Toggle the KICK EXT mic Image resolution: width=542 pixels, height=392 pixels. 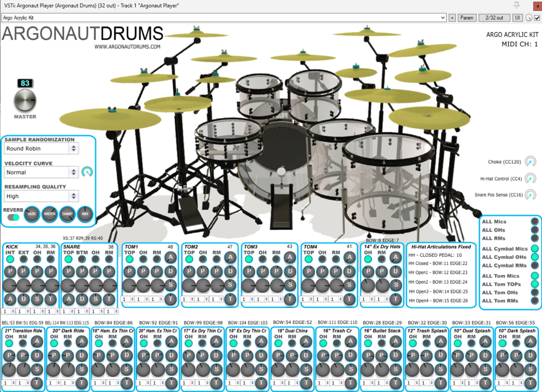click(24, 259)
